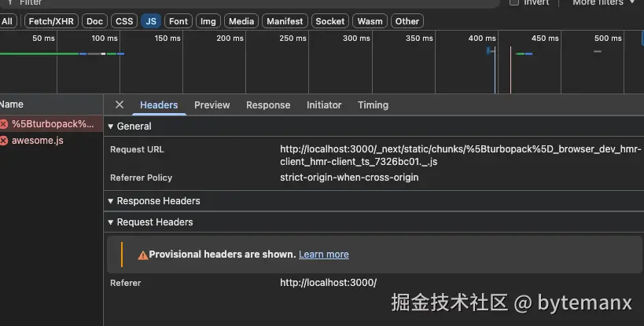Switch to the Headers tab
The width and height of the screenshot is (644, 326).
[x=159, y=105]
